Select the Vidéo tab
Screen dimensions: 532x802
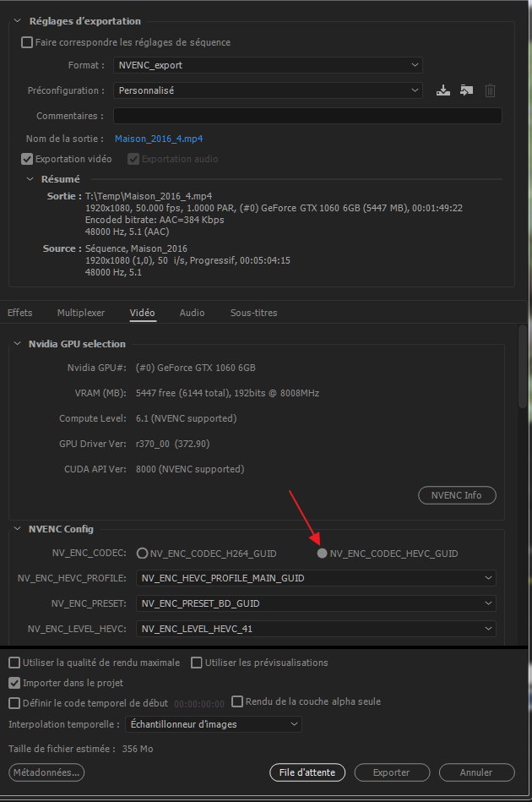[x=142, y=313]
